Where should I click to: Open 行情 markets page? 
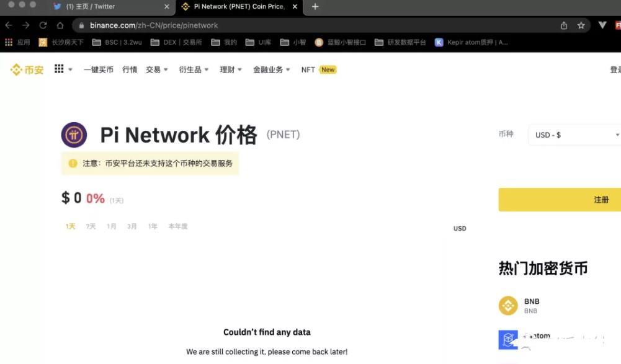coord(130,69)
